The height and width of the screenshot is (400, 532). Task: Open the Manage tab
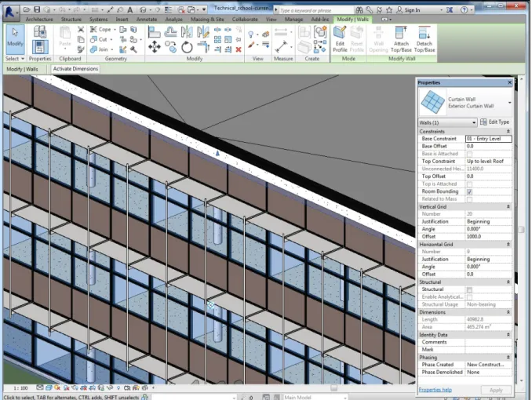293,20
